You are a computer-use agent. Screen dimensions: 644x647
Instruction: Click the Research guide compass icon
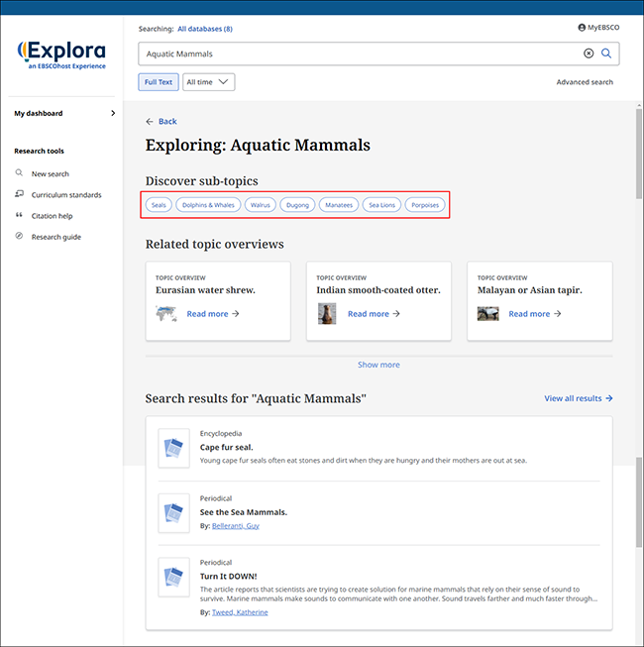point(19,236)
